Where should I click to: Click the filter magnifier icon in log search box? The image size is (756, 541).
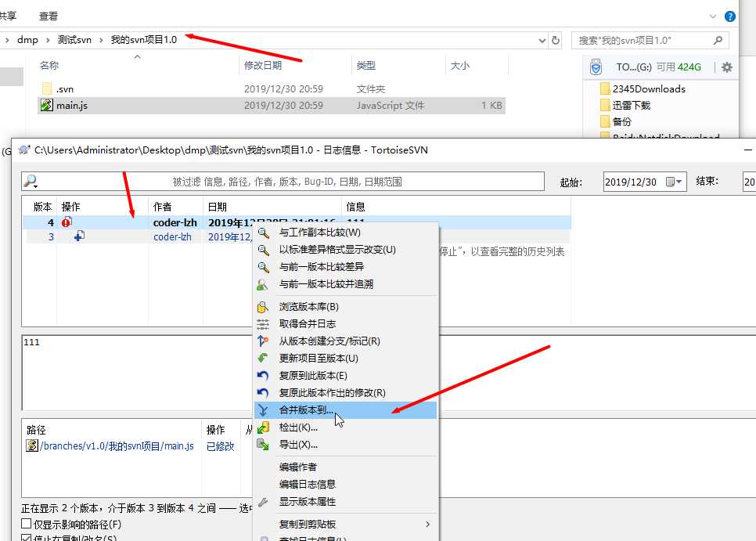pos(31,182)
